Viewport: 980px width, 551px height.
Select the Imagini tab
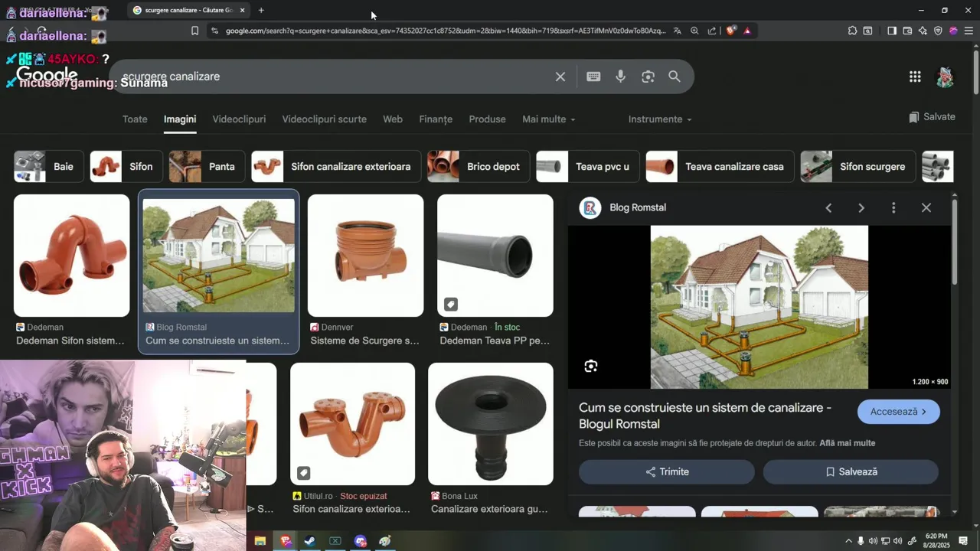click(180, 119)
